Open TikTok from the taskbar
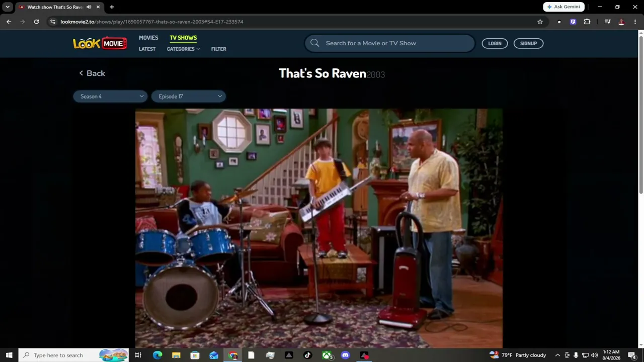The width and height of the screenshot is (644, 362). (x=308, y=355)
